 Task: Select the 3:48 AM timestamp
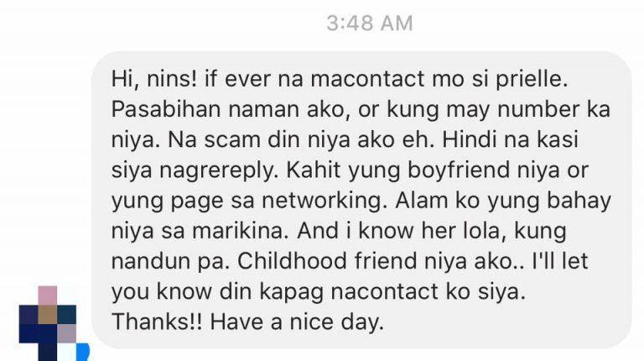(370, 23)
